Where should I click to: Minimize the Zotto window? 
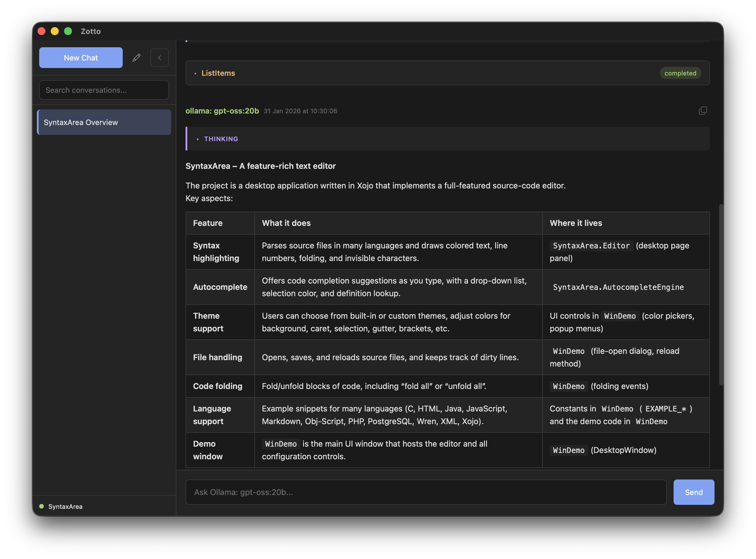[x=55, y=31]
